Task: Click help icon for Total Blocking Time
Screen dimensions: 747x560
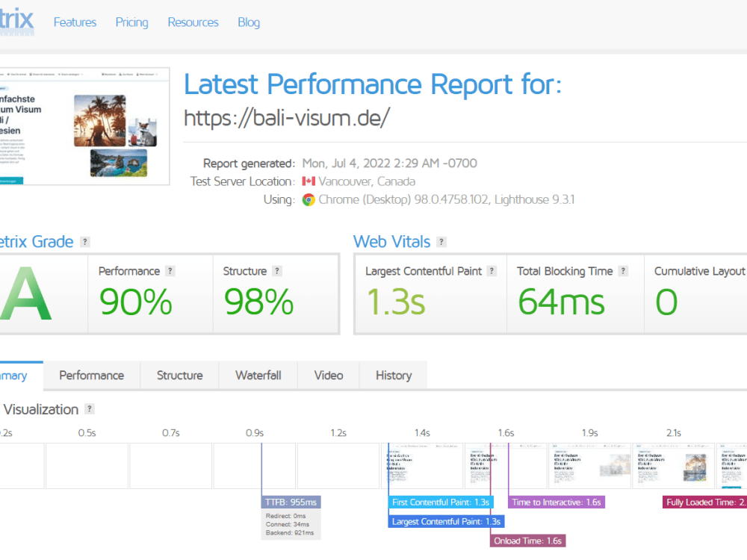Action: pos(623,271)
